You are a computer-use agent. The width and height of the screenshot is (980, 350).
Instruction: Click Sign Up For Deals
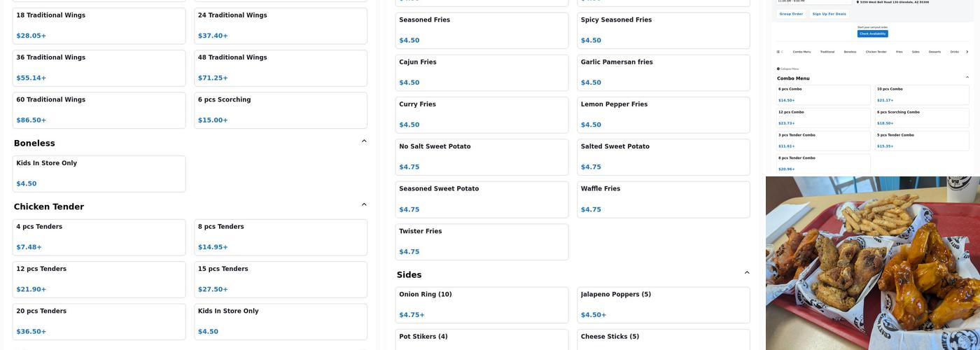(x=829, y=14)
